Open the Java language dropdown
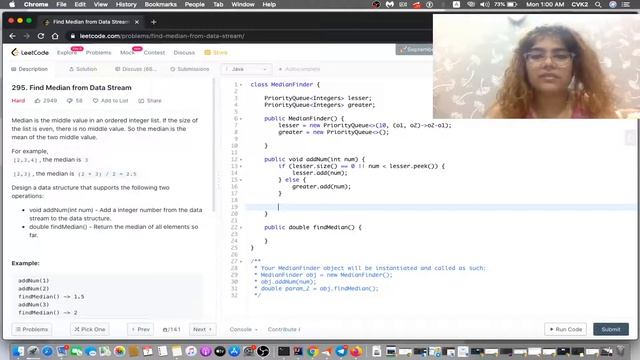The width and height of the screenshot is (640, 360). click(x=246, y=69)
